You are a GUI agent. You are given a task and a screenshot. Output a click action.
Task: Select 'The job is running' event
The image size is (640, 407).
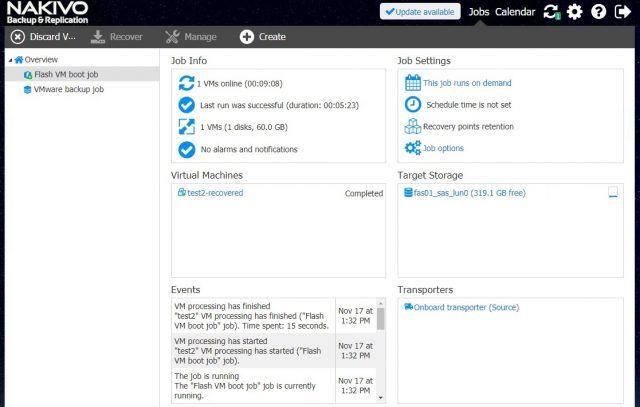[274, 386]
